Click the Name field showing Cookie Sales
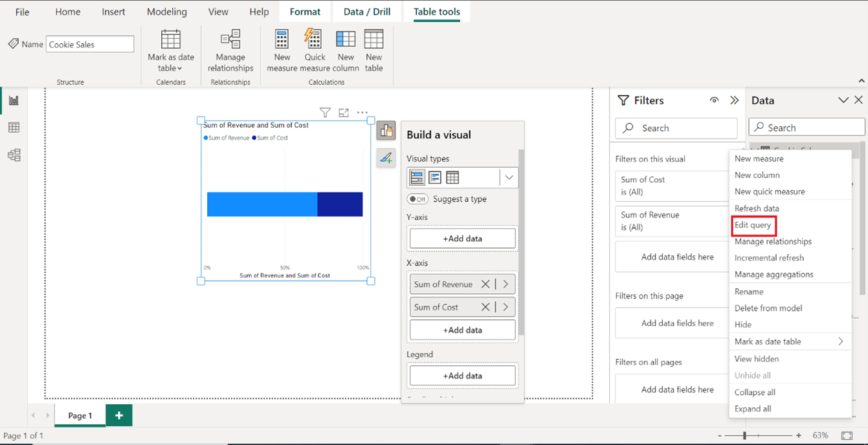868x445 pixels. click(89, 43)
